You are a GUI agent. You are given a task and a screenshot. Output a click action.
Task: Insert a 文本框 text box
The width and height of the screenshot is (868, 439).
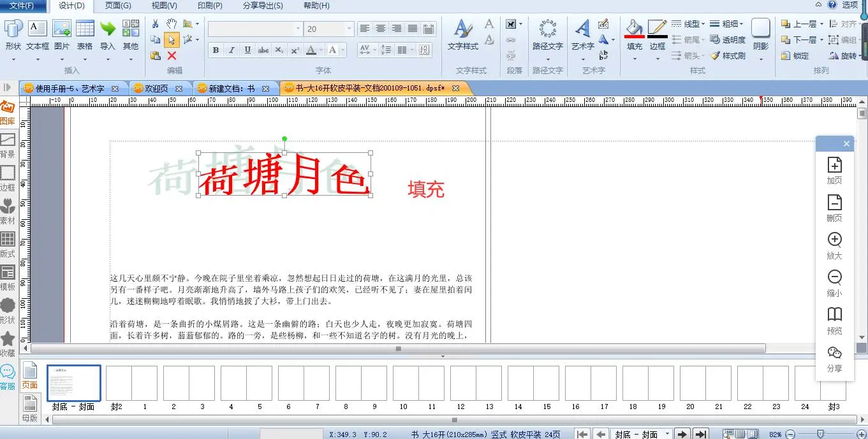pyautogui.click(x=38, y=34)
